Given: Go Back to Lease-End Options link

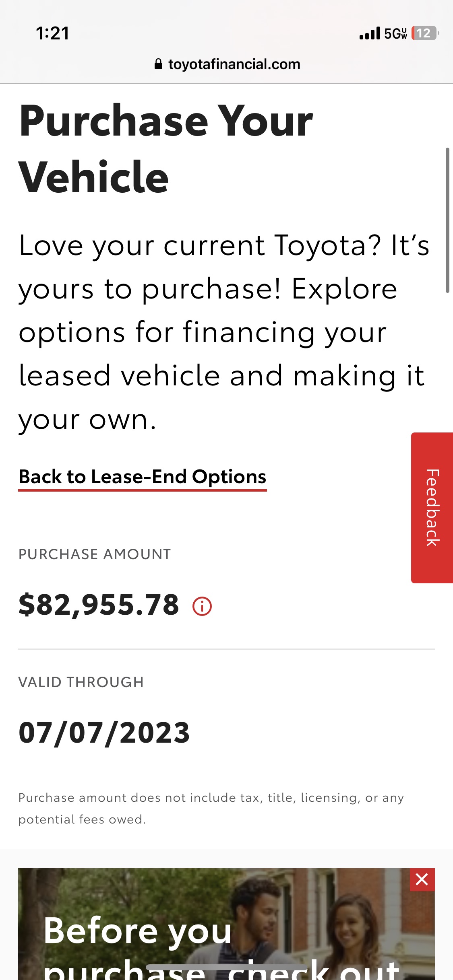Looking at the screenshot, I should pos(143,478).
